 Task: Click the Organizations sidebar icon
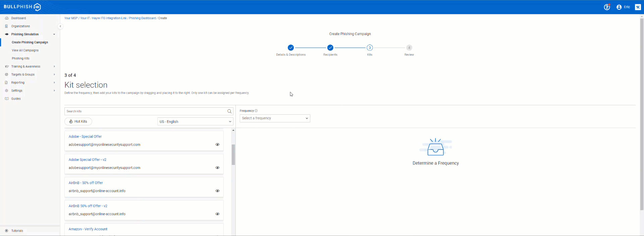click(7, 26)
